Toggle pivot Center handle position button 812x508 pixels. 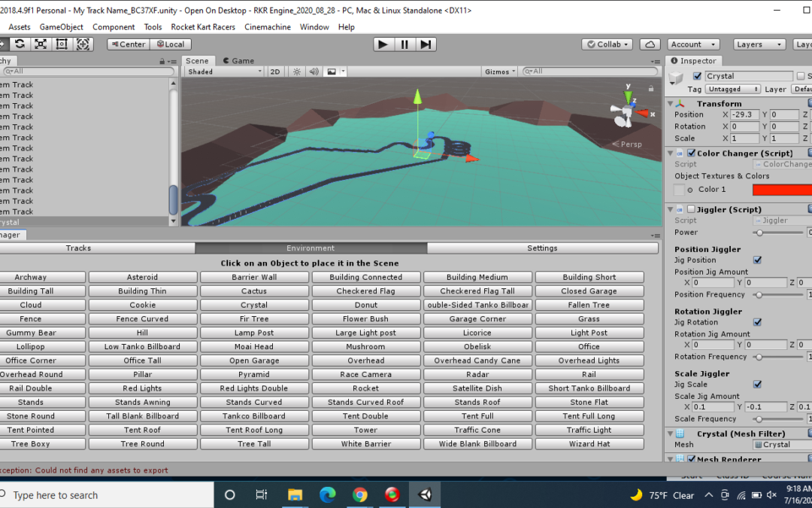[129, 44]
